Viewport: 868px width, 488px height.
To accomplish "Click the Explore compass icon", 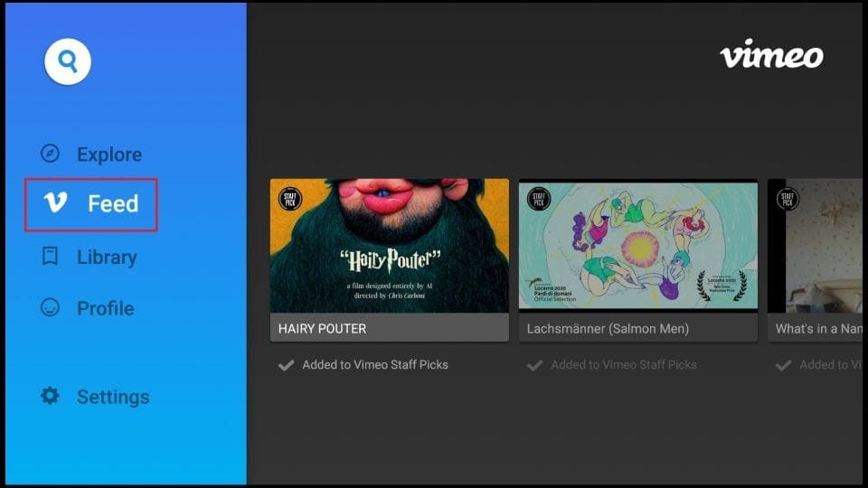I will pos(51,154).
